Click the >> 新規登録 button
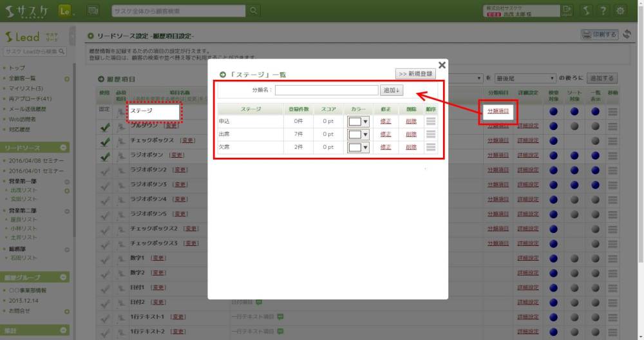 [415, 74]
